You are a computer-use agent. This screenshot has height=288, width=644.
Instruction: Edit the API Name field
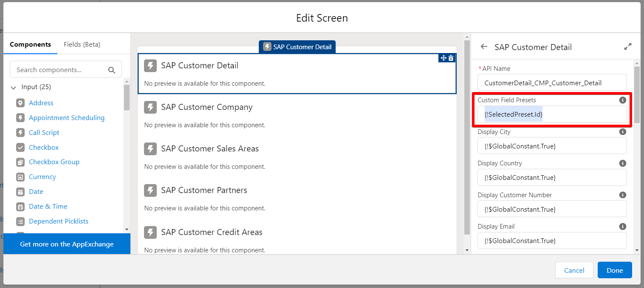click(x=552, y=83)
